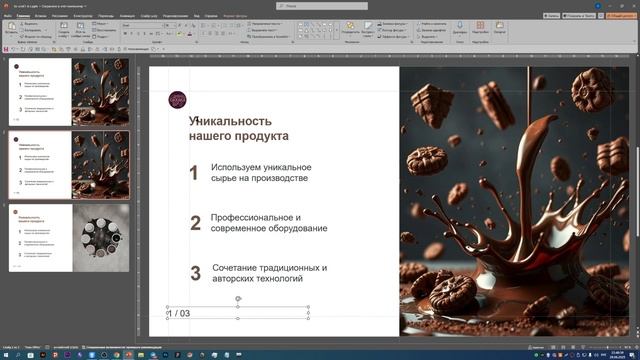Clear all text formatting with the eraser icon
The height and width of the screenshot is (360, 640).
[x=193, y=25]
